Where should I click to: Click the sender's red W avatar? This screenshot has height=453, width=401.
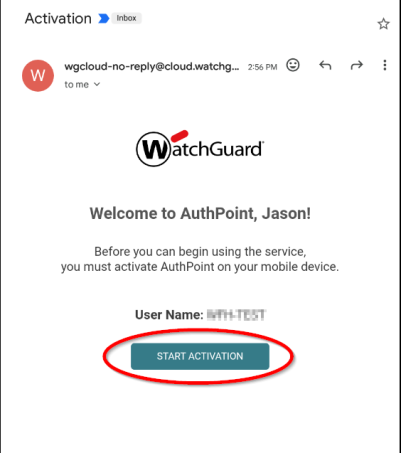[x=38, y=76]
